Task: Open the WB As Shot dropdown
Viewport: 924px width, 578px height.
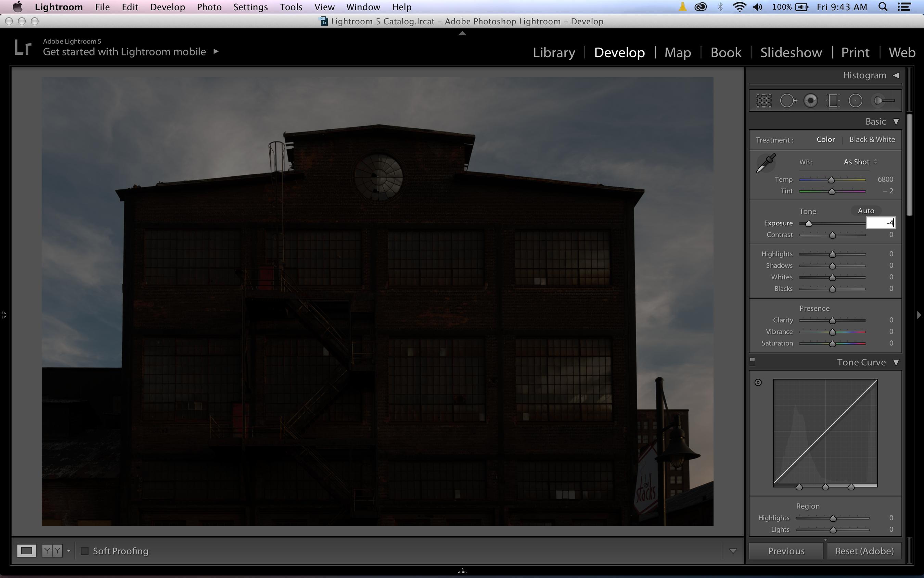Action: coord(859,161)
